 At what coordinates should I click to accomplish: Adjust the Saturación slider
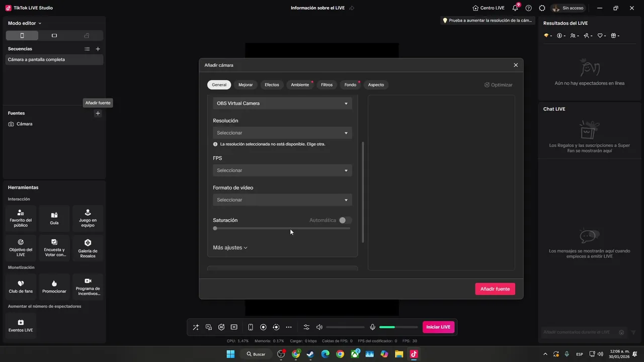(282, 228)
